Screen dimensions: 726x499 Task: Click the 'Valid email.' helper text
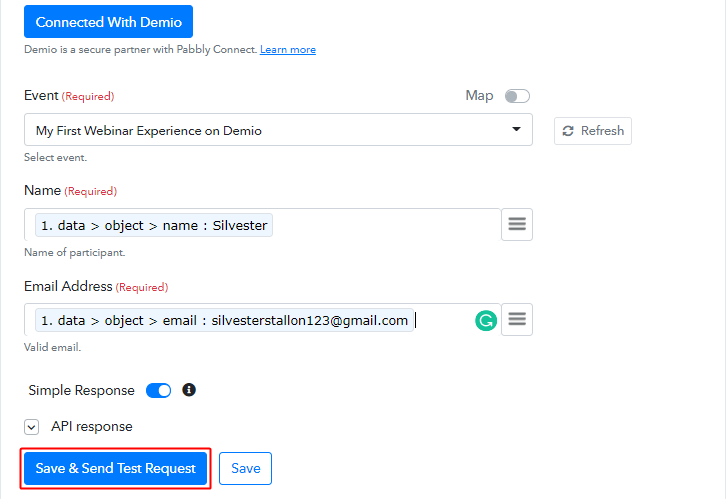(52, 347)
